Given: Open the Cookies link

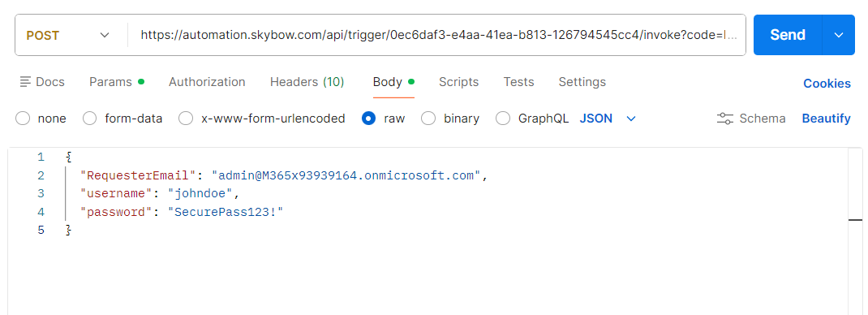Looking at the screenshot, I should tap(827, 84).
